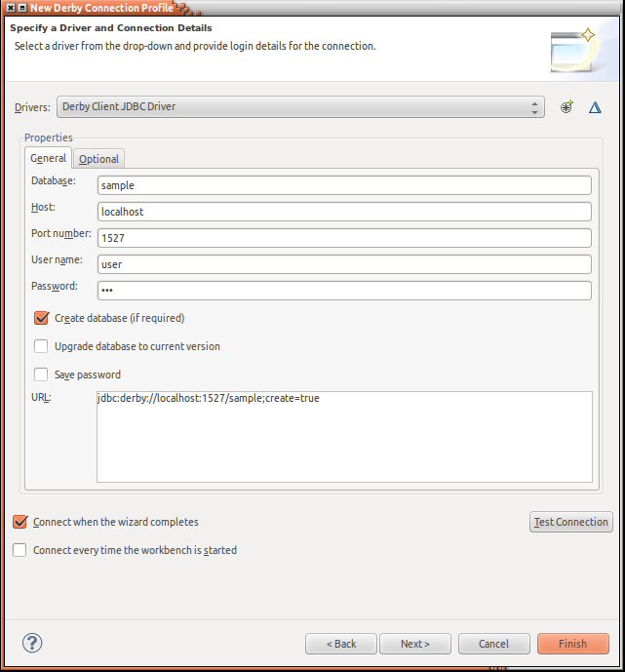This screenshot has height=672, width=625.
Task: Click the New Driver Definition icon
Action: pyautogui.click(x=566, y=106)
